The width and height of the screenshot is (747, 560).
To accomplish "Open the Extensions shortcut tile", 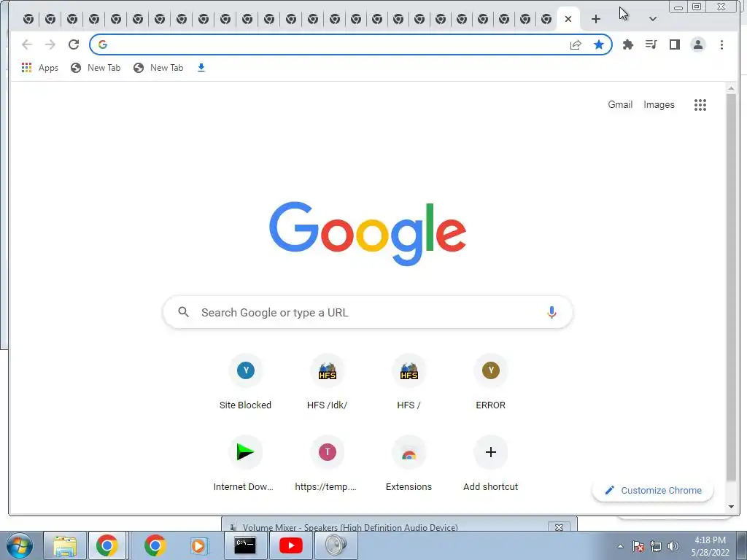I will [409, 464].
